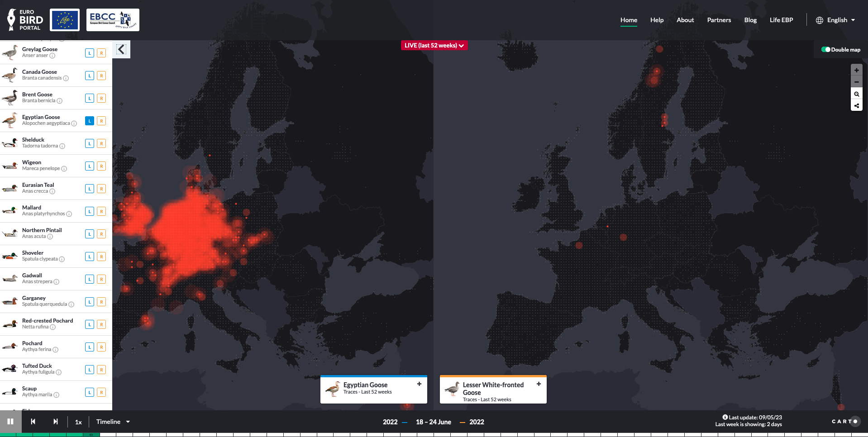The height and width of the screenshot is (437, 868).
Task: Expand the Egyptian Goose map card
Action: click(x=419, y=384)
